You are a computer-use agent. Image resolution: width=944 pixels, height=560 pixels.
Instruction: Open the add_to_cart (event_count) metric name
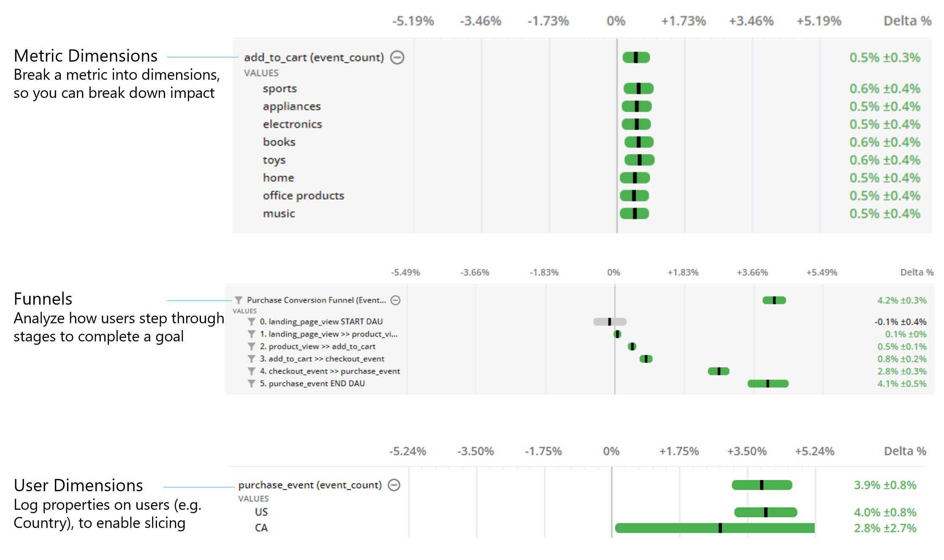314,57
